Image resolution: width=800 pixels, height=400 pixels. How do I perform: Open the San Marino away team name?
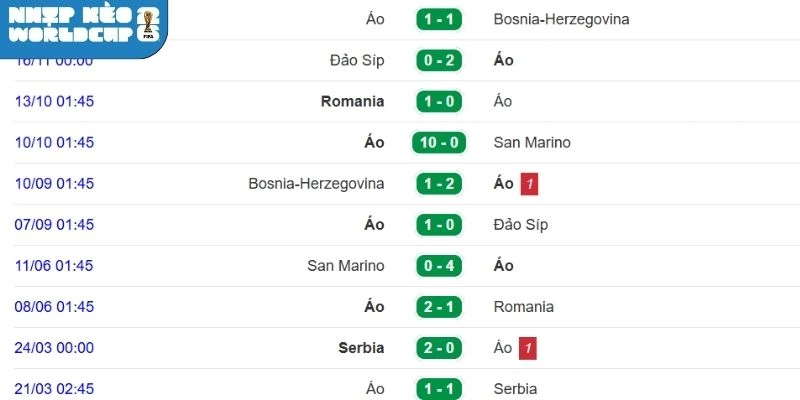click(x=532, y=142)
